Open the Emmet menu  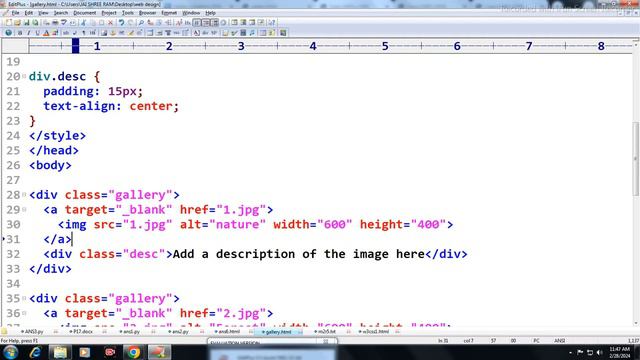click(169, 13)
